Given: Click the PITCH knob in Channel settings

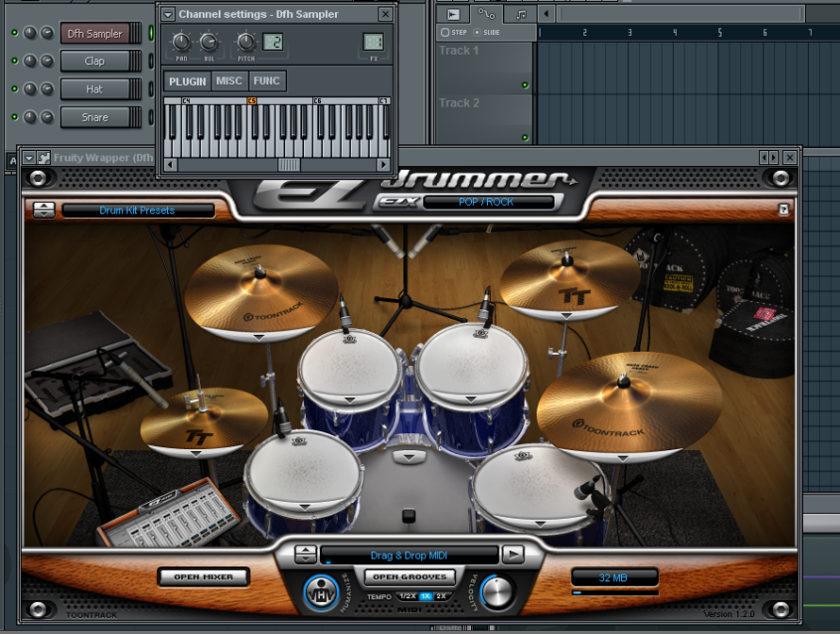Looking at the screenshot, I should point(246,42).
